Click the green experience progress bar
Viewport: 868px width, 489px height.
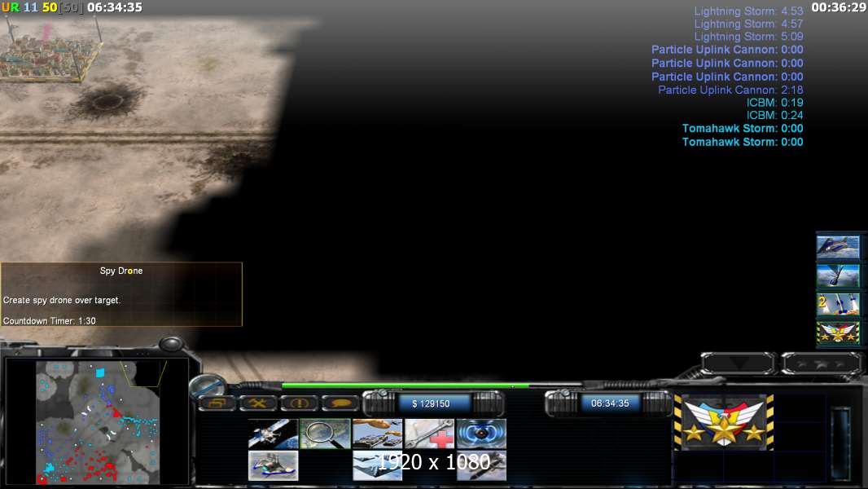[406, 385]
